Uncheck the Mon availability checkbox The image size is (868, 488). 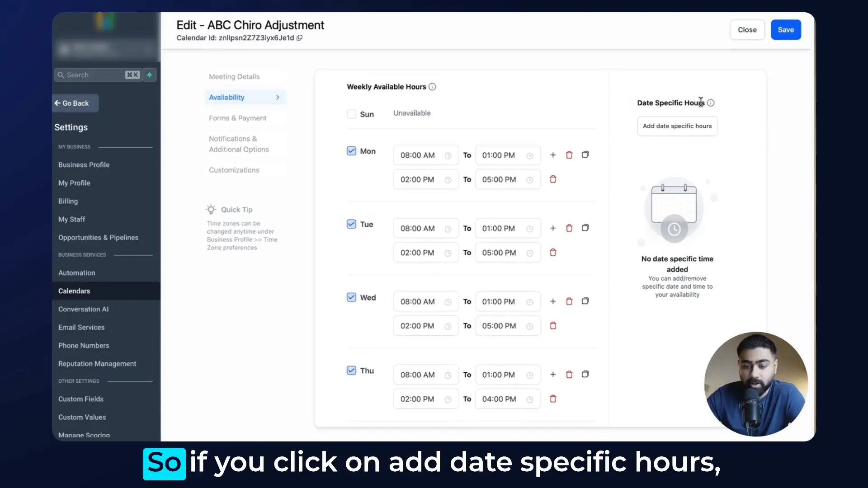point(351,151)
